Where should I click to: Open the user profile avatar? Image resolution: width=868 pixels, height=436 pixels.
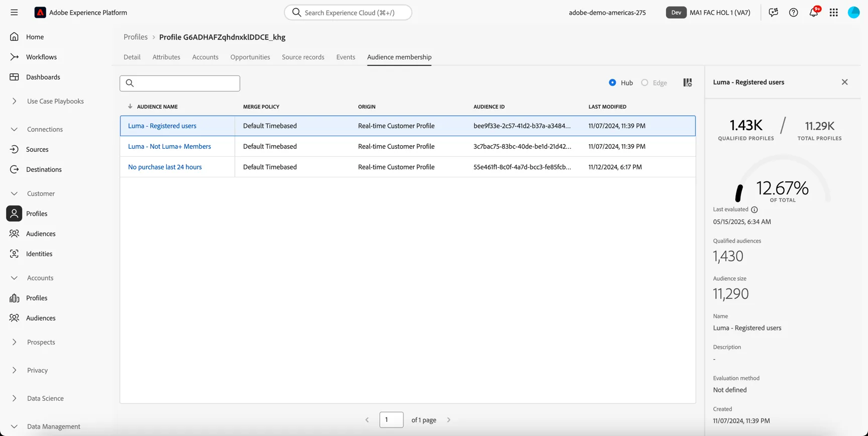pos(854,13)
